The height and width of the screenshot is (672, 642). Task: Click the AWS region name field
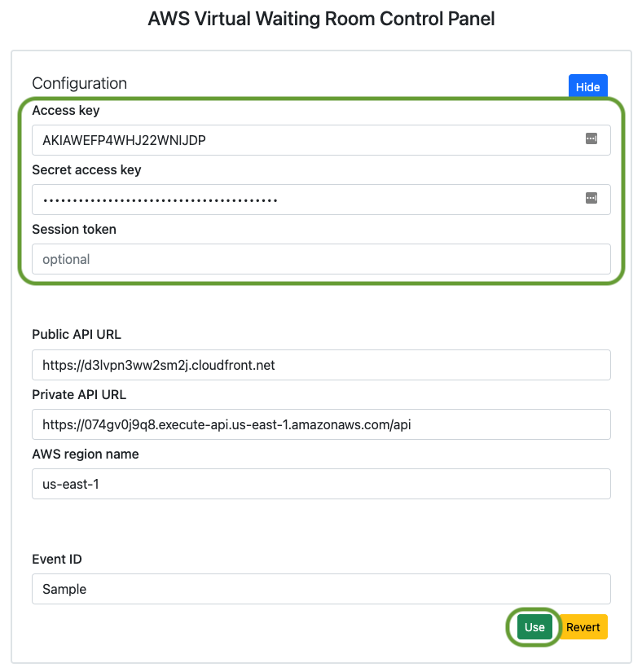tap(321, 484)
